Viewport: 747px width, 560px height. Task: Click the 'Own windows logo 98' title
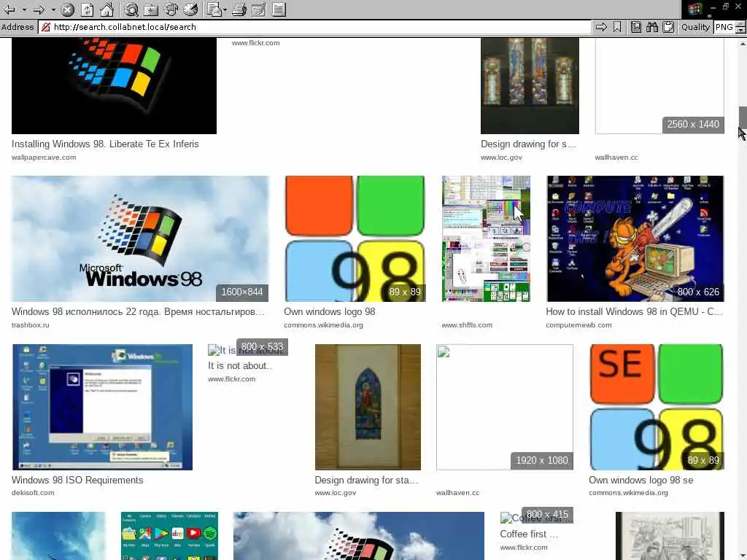click(330, 312)
